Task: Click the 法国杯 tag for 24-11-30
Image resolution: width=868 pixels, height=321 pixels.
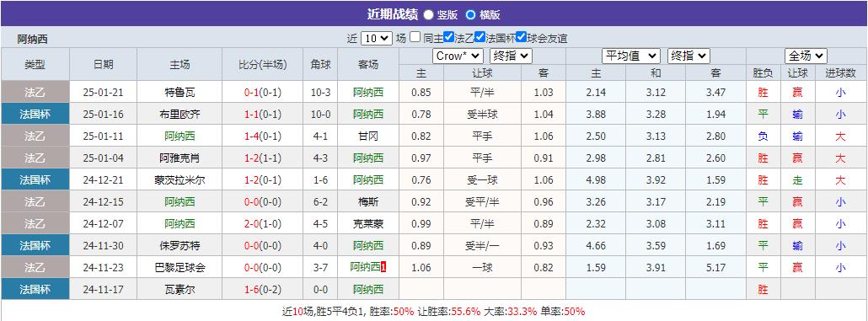Action: 35,245
